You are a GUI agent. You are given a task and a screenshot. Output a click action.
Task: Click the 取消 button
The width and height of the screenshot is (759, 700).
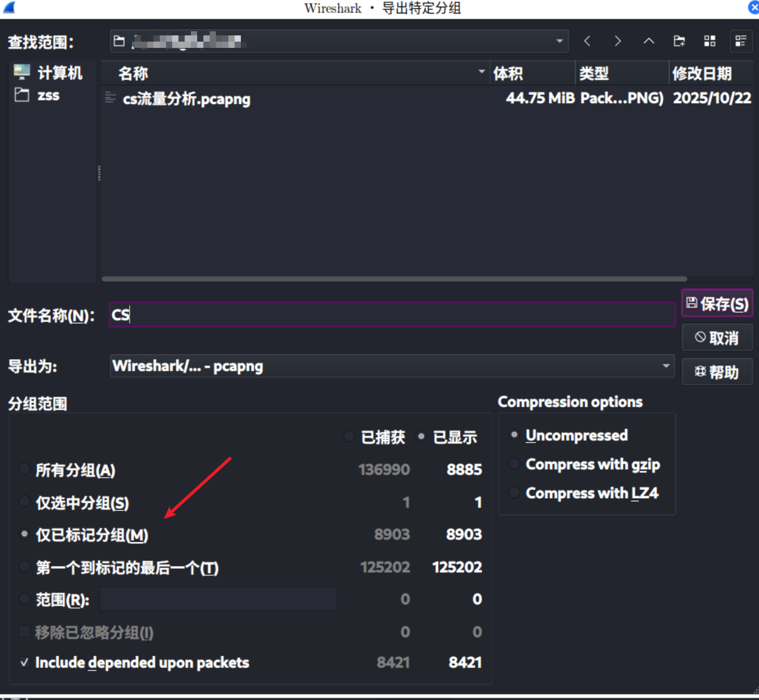717,338
